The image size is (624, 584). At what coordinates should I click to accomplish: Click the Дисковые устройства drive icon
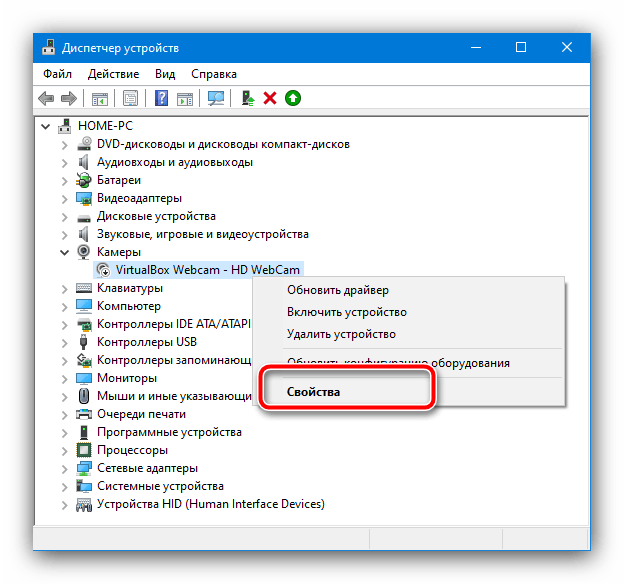84,217
